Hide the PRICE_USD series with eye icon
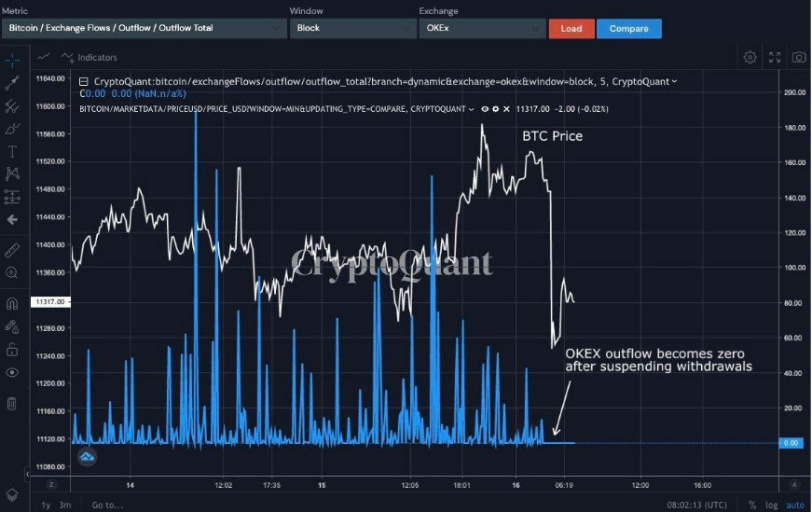812x512 pixels. pyautogui.click(x=485, y=109)
